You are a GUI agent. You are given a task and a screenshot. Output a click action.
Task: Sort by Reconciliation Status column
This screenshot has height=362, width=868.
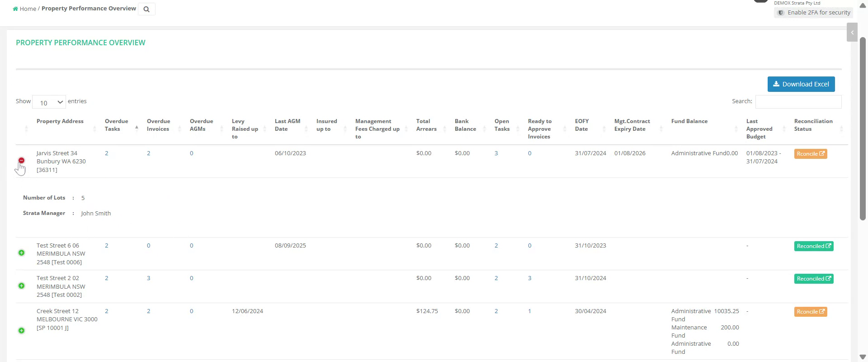click(x=813, y=125)
